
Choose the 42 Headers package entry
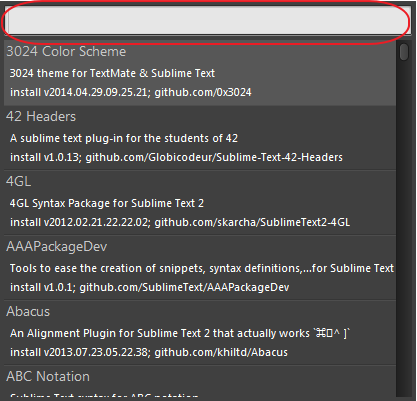click(200, 138)
